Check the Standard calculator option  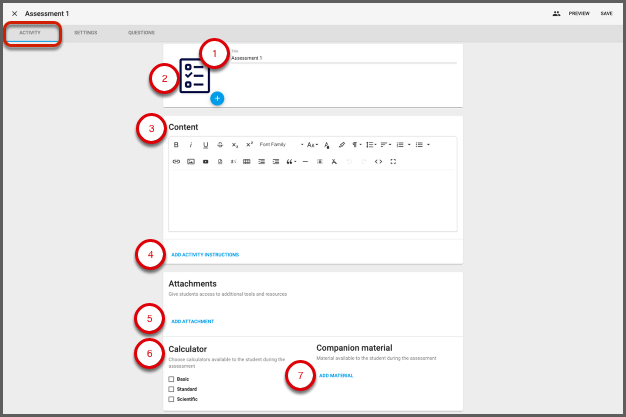(x=172, y=389)
